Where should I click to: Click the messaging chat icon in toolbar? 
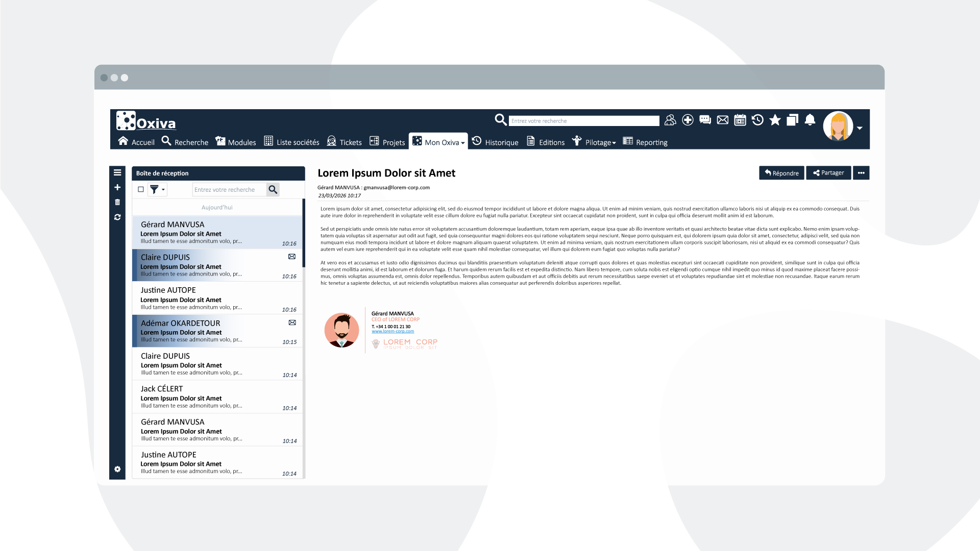(705, 120)
